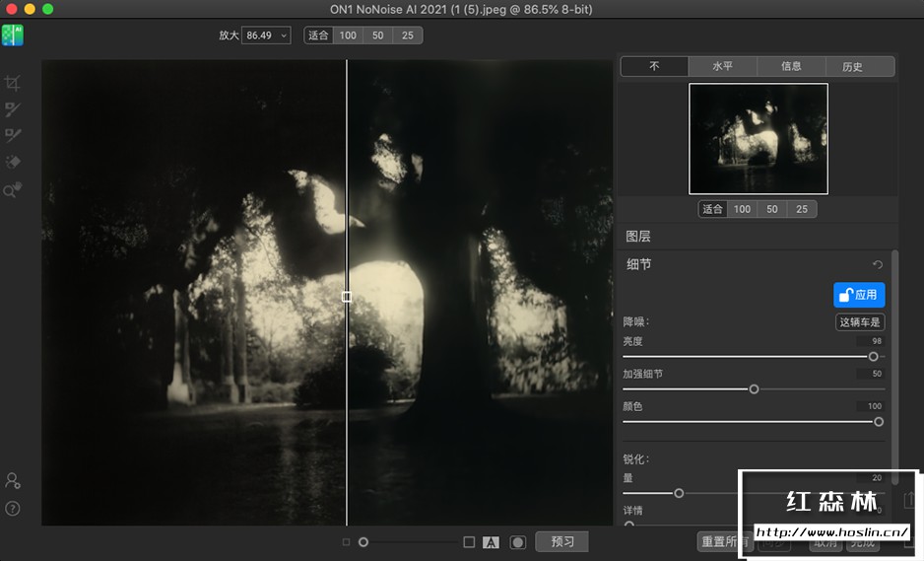Click the split-view divider handle
Screen dimensions: 924x561
tap(347, 297)
